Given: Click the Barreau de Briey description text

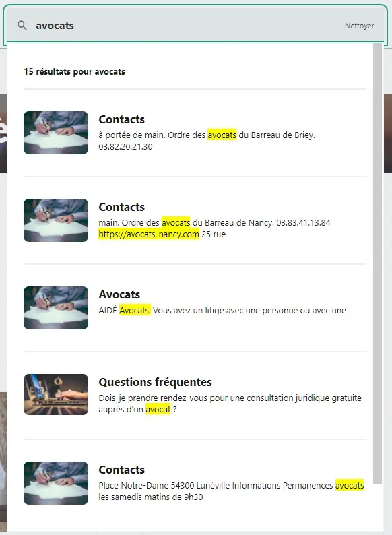Looking at the screenshot, I should 207,141.
